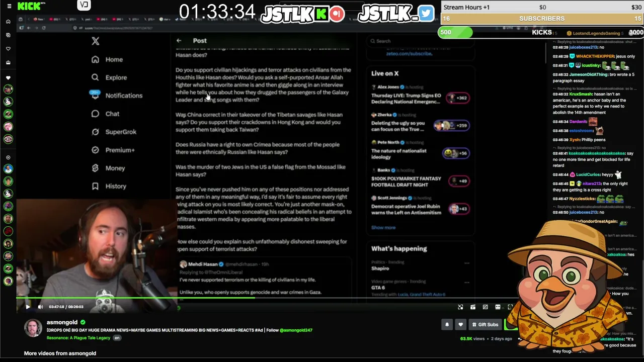Open Scott Jennings' live space listing
644x362 pixels.
[x=420, y=206]
